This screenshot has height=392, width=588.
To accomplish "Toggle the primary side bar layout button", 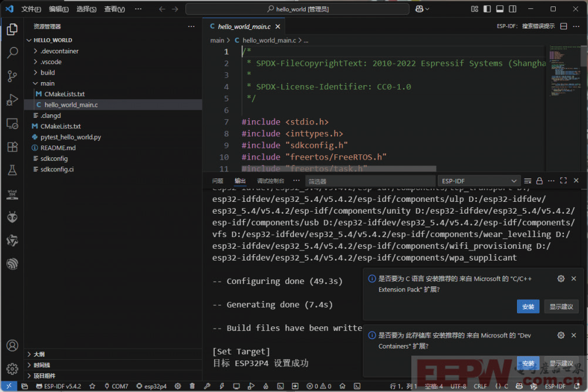I will (486, 9).
